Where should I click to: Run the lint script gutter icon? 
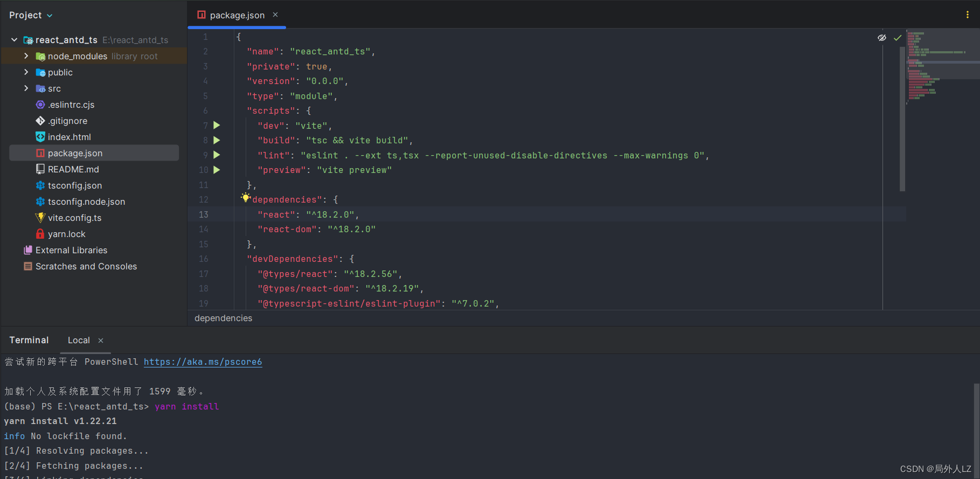click(217, 155)
